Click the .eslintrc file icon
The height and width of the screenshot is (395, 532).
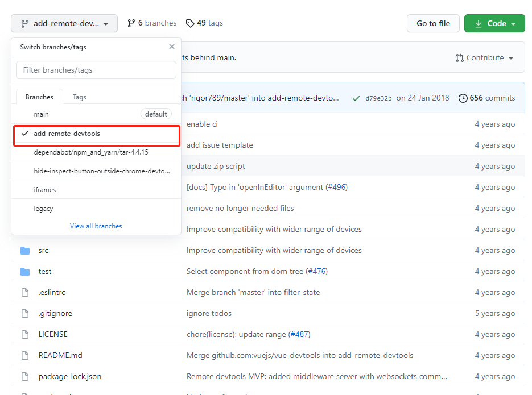coord(25,292)
